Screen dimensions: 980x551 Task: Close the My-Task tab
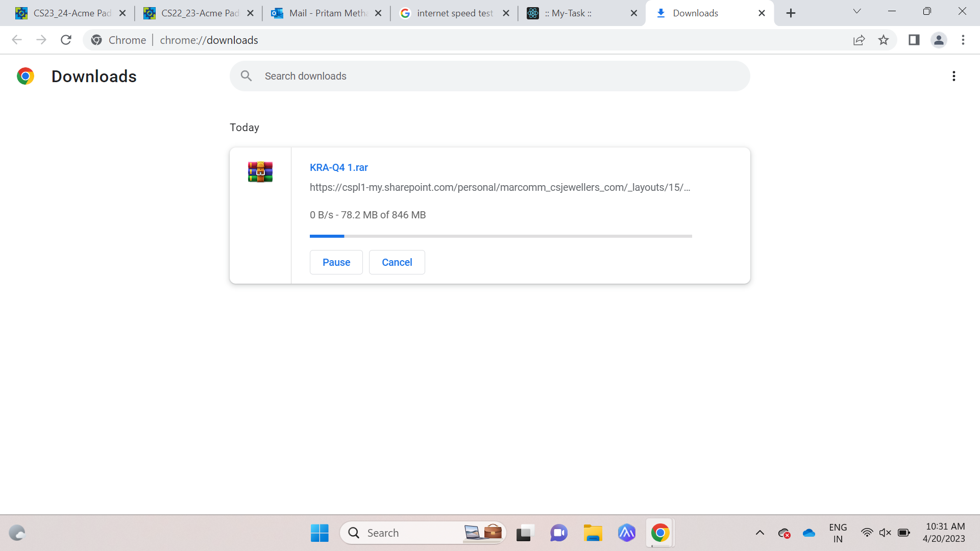point(634,13)
